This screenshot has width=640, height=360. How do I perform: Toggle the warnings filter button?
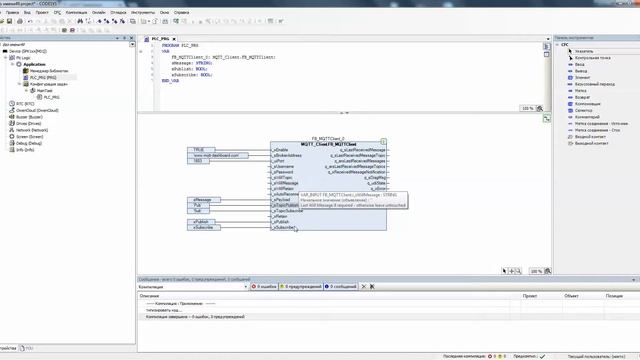coord(301,287)
